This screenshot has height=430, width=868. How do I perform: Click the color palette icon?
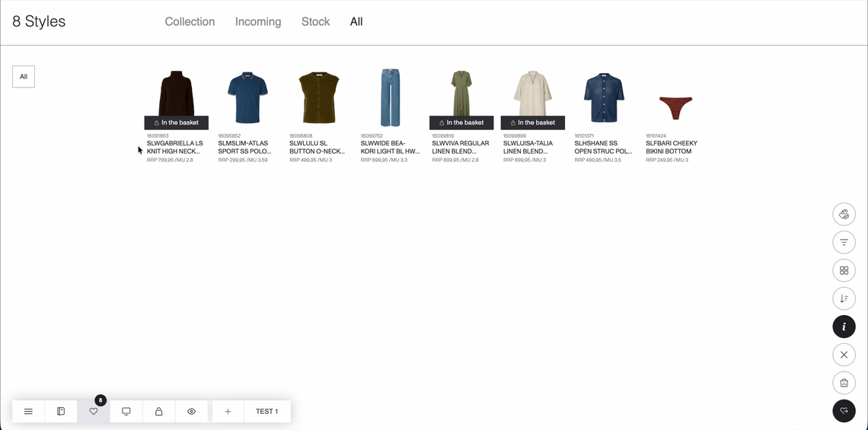click(844, 215)
